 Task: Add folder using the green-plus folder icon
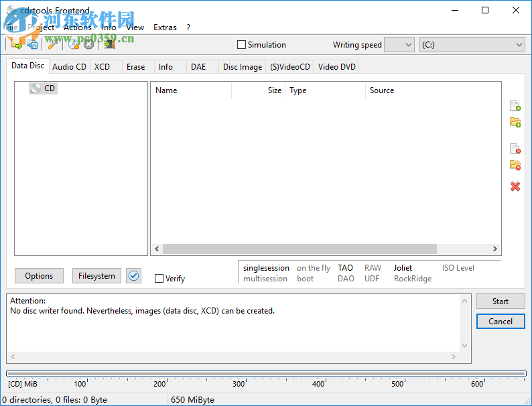pos(515,122)
